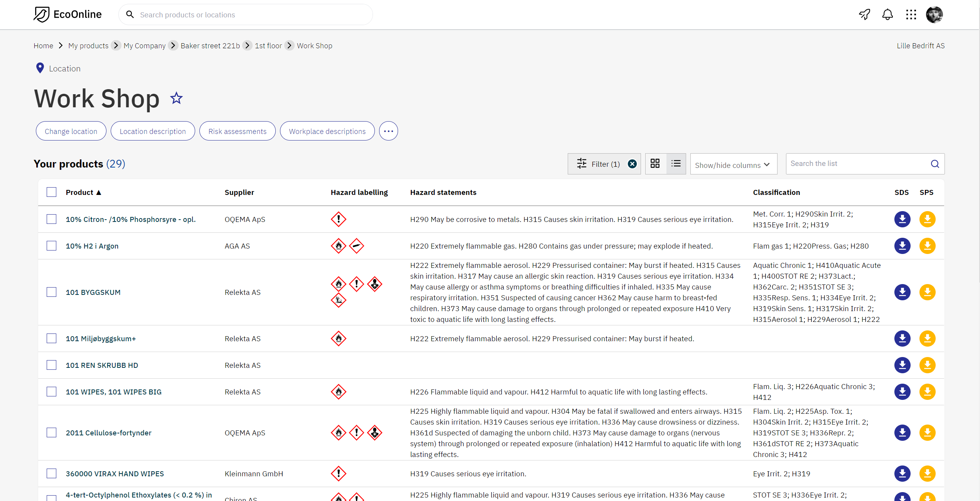Download SDS for 2011 Cellulose-fortynder

click(x=902, y=433)
